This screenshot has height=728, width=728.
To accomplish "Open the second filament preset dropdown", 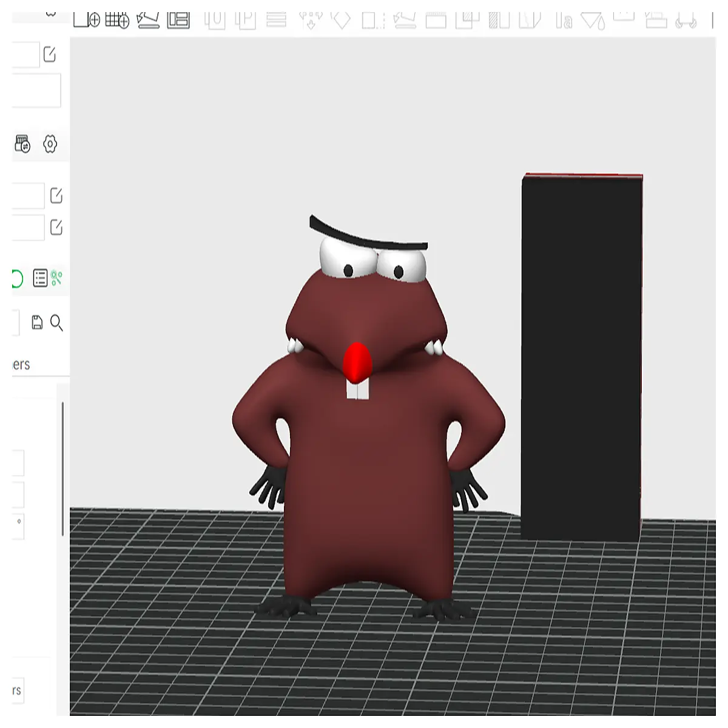I will click(28, 228).
